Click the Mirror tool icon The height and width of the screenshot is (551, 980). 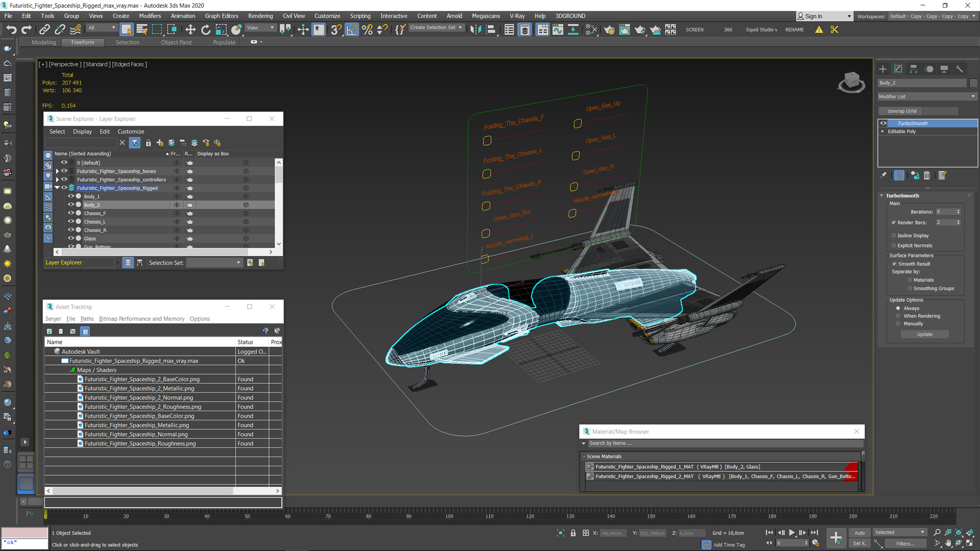point(476,30)
